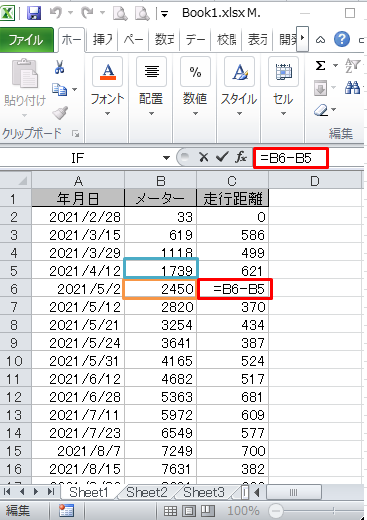The image size is (367, 520).
Task: Click the Clear eraser icon
Action: [321, 110]
